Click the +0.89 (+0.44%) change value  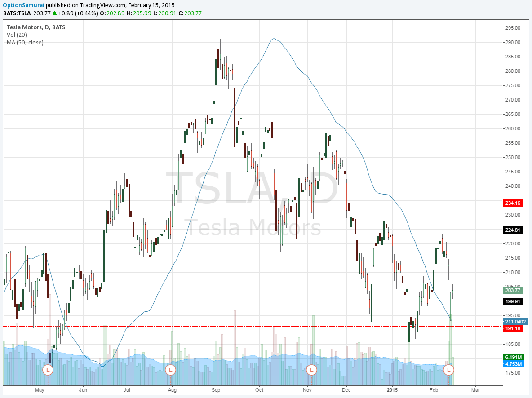coord(78,13)
